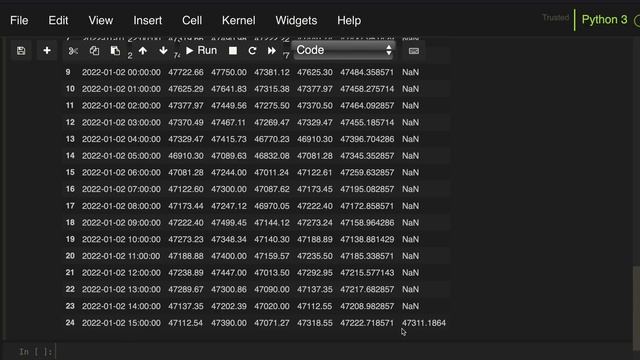
Task: Click value 47467.11 in row 12
Action: (229, 122)
